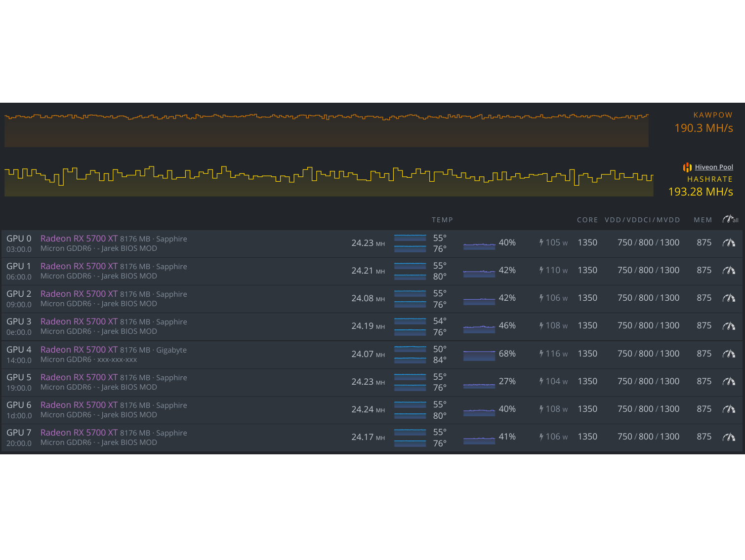Click GPU 0 Radeon RX 5700 XT name

coord(79,239)
